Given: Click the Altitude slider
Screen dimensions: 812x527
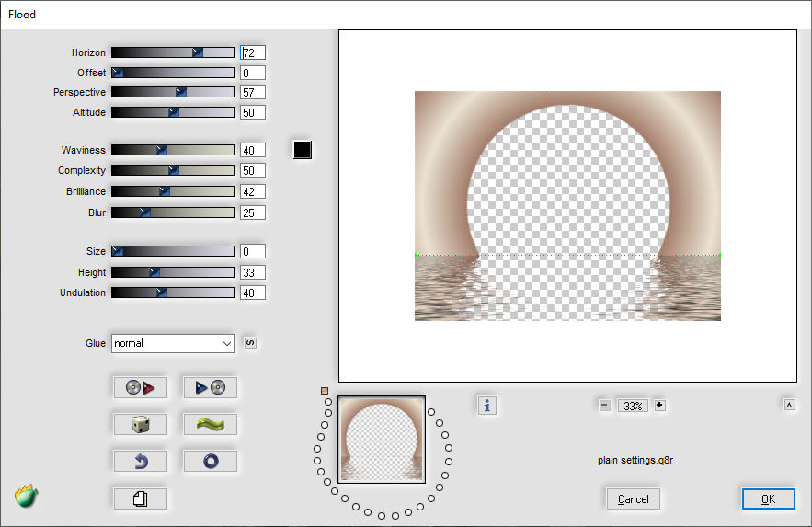Looking at the screenshot, I should coord(173,112).
